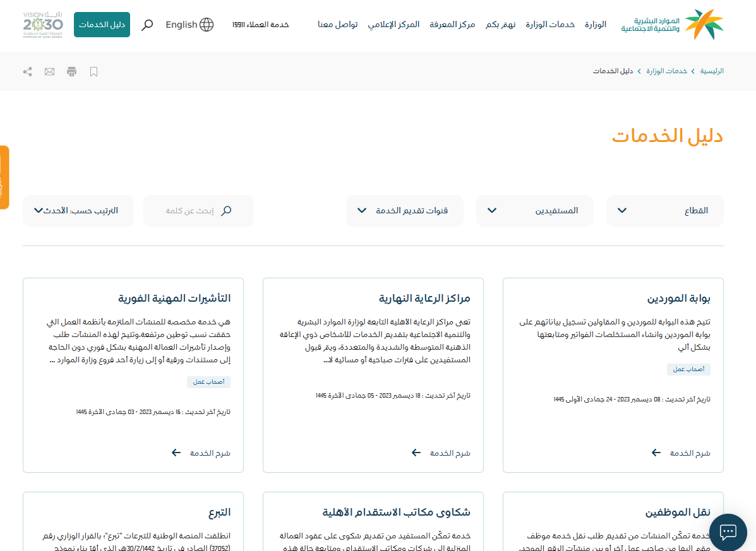The height and width of the screenshot is (551, 756).
Task: Open شرح الخدمة link for بوابة الموردين
Action: tap(681, 453)
